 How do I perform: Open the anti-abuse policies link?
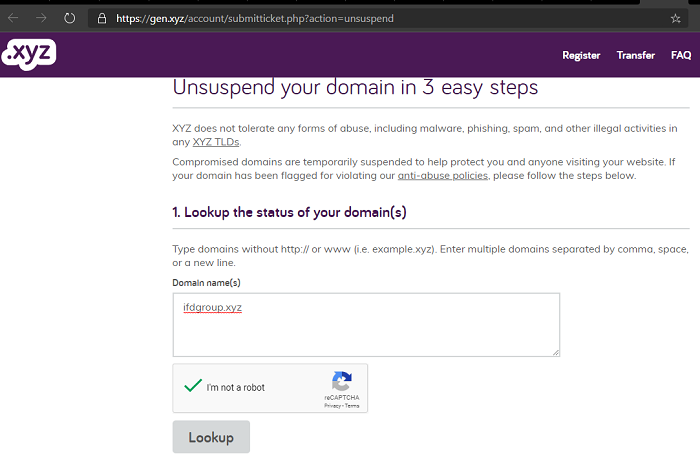[442, 175]
